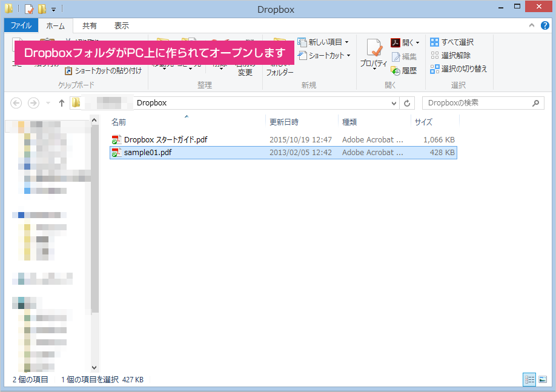Screen dimensions: 556x392
Task: Switch to large icons view in the status bar
Action: [x=543, y=380]
